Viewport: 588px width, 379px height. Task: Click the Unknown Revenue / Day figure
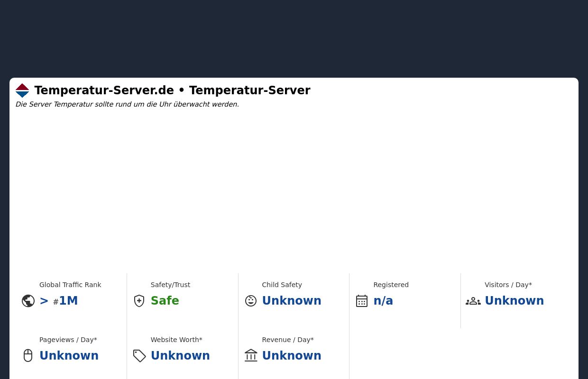292,356
